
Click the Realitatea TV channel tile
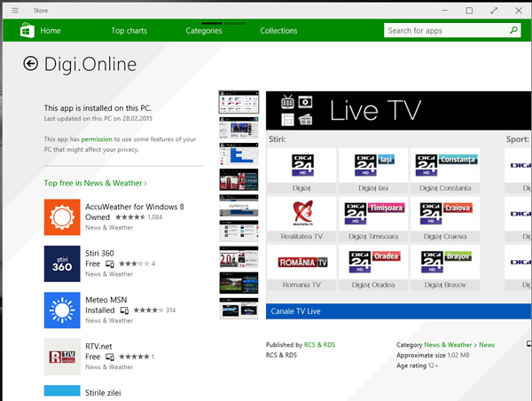301,219
